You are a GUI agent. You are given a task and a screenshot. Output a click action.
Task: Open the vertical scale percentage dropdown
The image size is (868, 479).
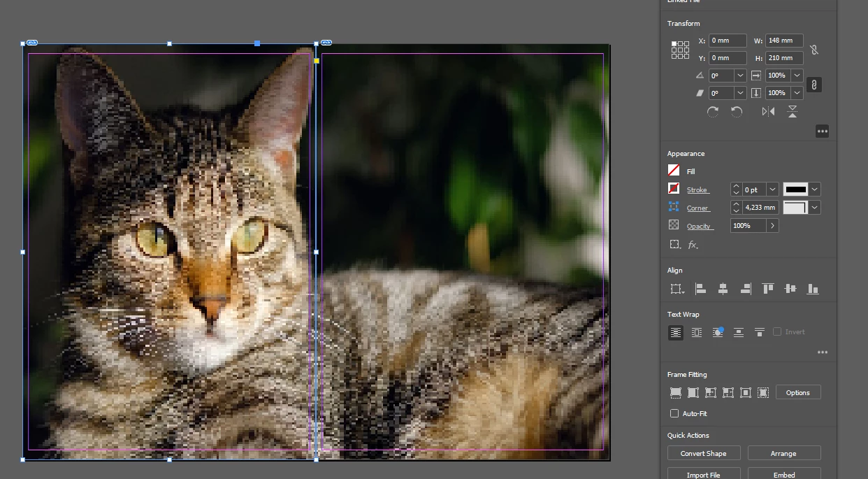coord(797,93)
